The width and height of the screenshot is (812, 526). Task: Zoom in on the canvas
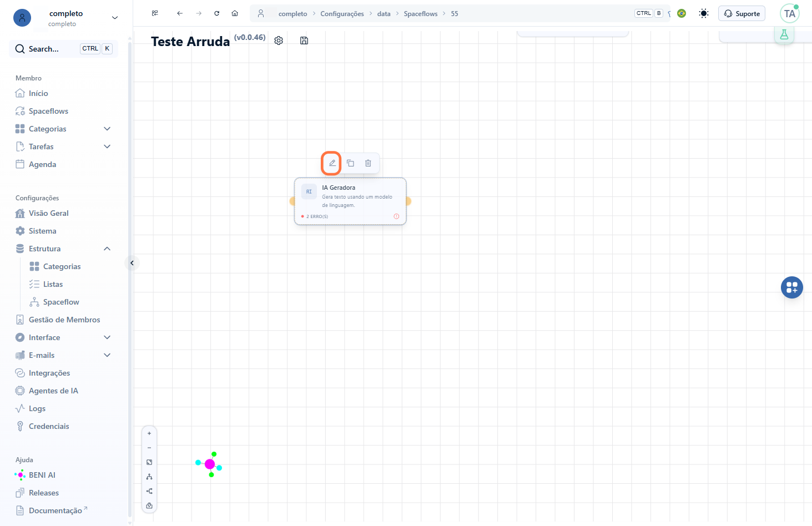(x=149, y=433)
